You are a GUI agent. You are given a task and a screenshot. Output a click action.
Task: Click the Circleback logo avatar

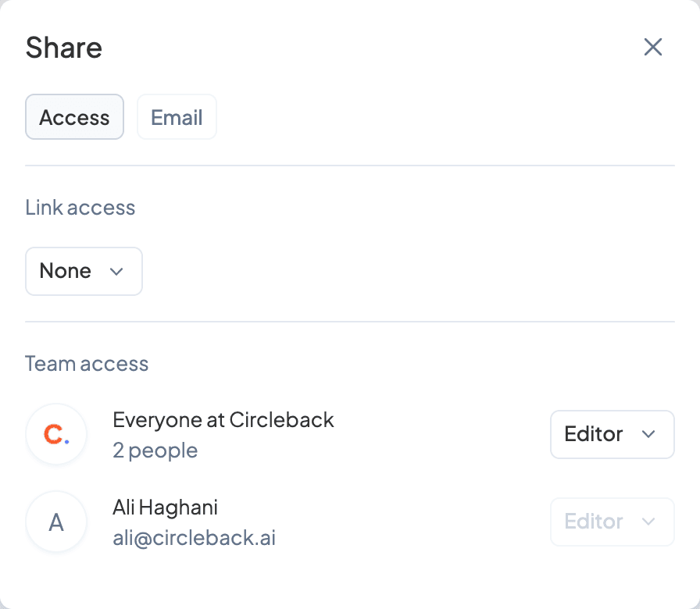click(x=55, y=434)
